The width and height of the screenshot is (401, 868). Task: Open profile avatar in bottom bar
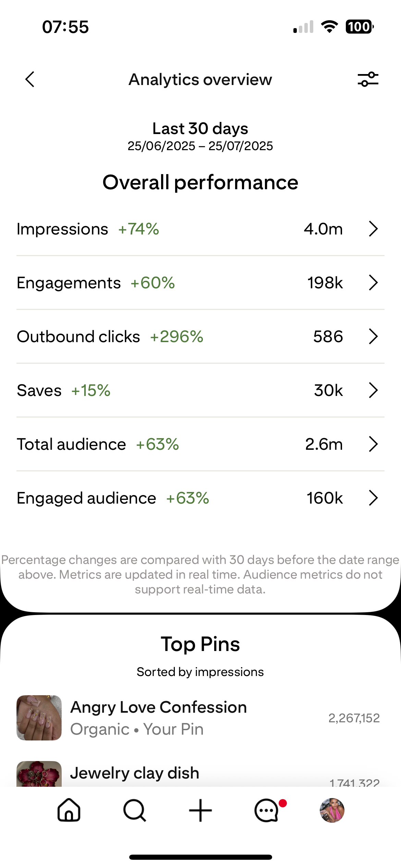332,810
